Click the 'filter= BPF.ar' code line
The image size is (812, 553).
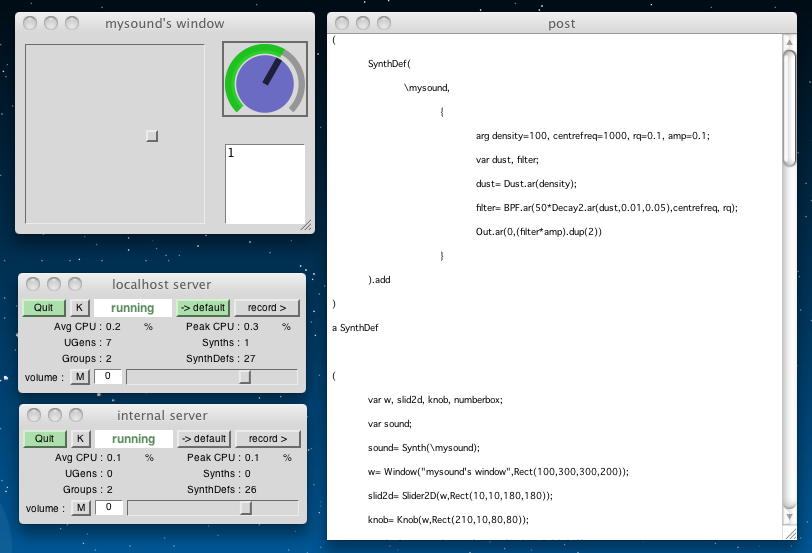pyautogui.click(x=606, y=208)
